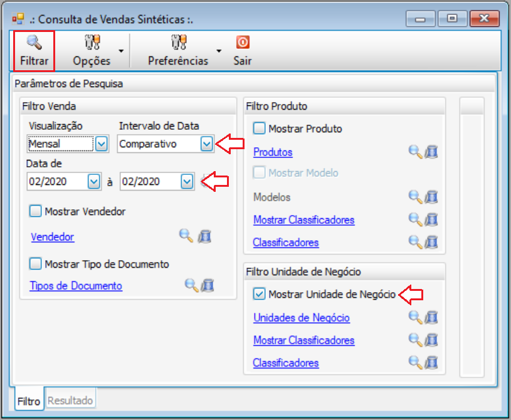This screenshot has height=420, width=511.
Task: Click the Filtro Produto group title
Action: [277, 106]
